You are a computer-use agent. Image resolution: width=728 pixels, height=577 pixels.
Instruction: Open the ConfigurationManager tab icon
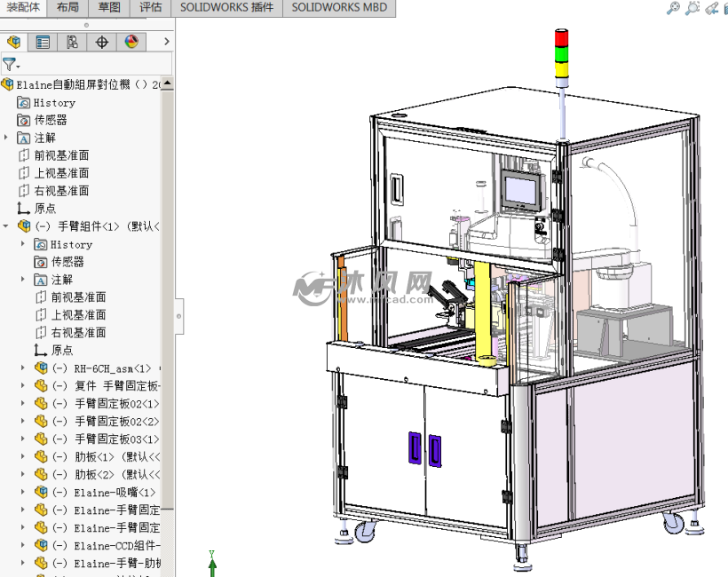(72, 42)
